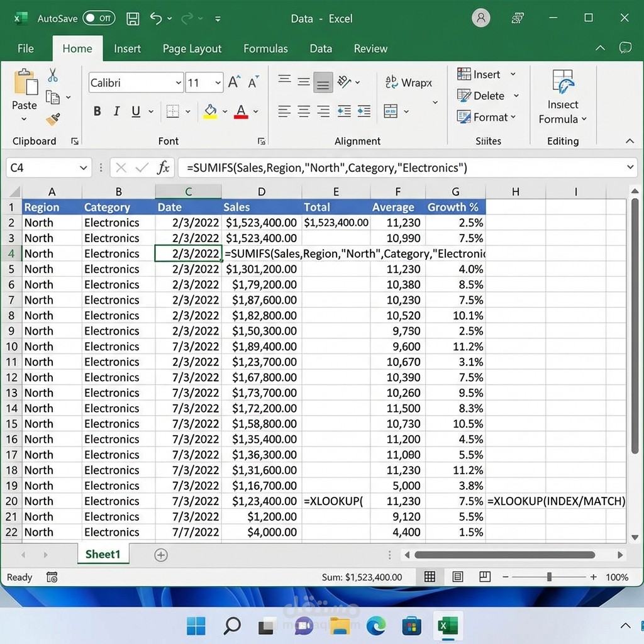The height and width of the screenshot is (644, 644).
Task: Toggle Bold formatting
Action: pos(97,111)
